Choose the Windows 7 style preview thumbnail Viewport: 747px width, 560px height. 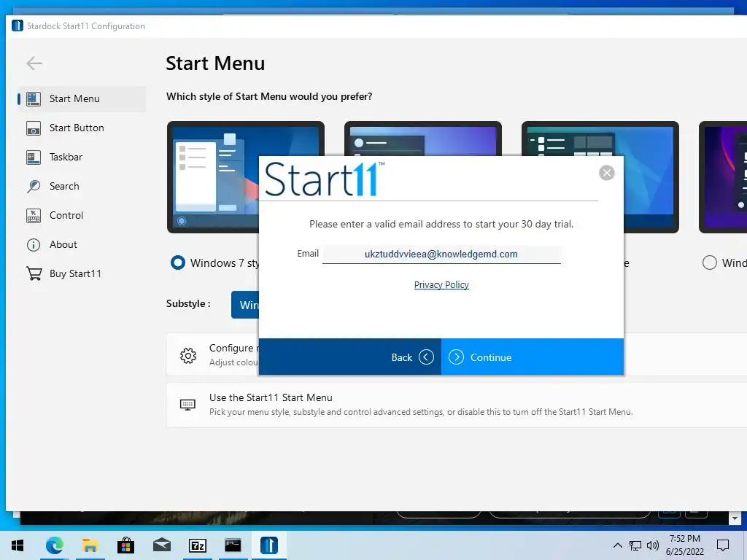coord(213,177)
